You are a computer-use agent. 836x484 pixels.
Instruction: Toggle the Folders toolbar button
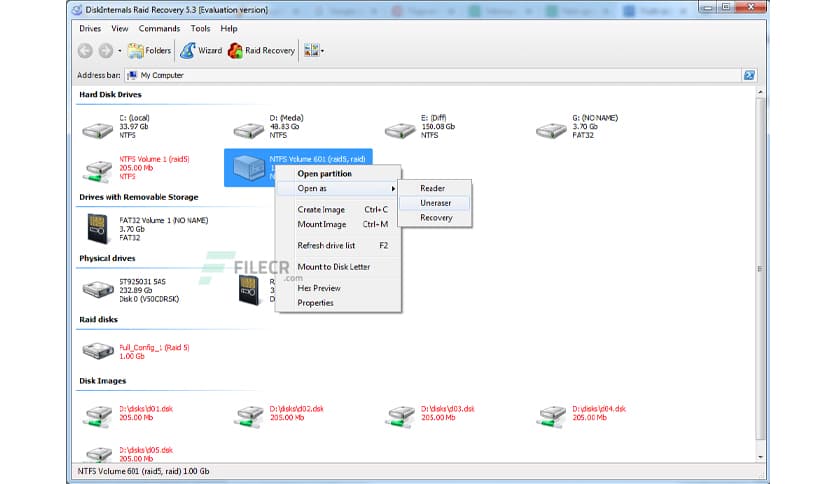(x=150, y=51)
